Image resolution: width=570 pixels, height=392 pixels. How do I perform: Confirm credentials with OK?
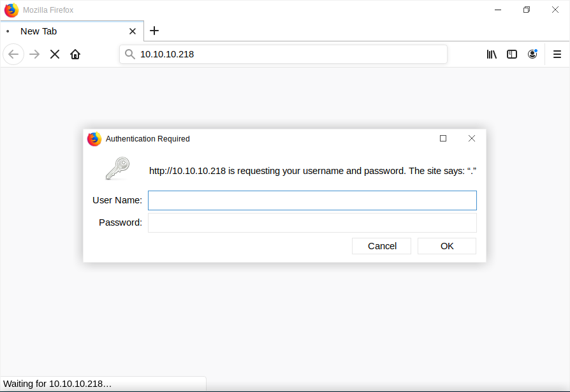(447, 246)
